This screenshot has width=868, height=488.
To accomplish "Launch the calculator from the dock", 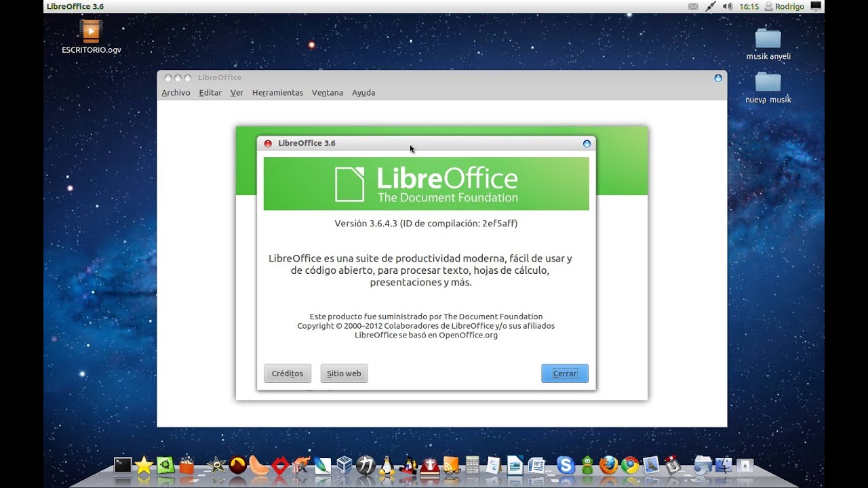I will (472, 465).
